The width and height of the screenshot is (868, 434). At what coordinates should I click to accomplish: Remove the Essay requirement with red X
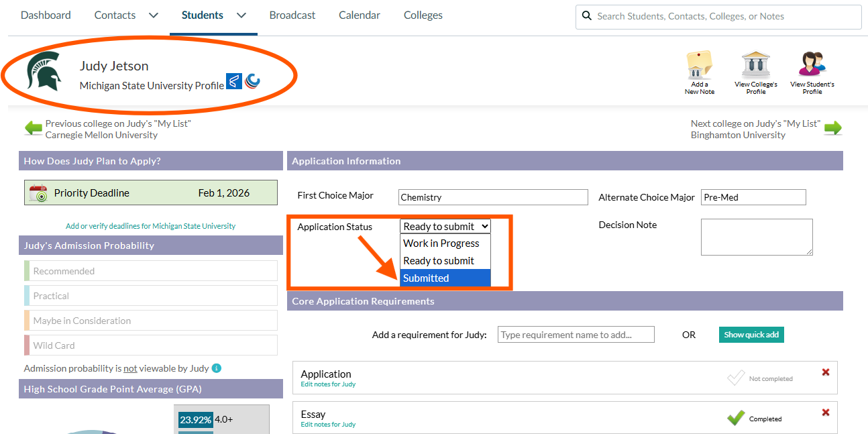[826, 413]
